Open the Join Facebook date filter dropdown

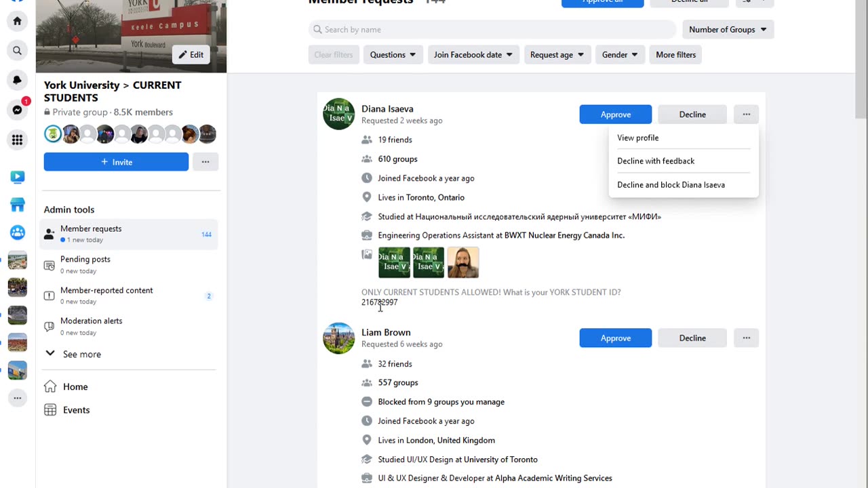point(473,55)
